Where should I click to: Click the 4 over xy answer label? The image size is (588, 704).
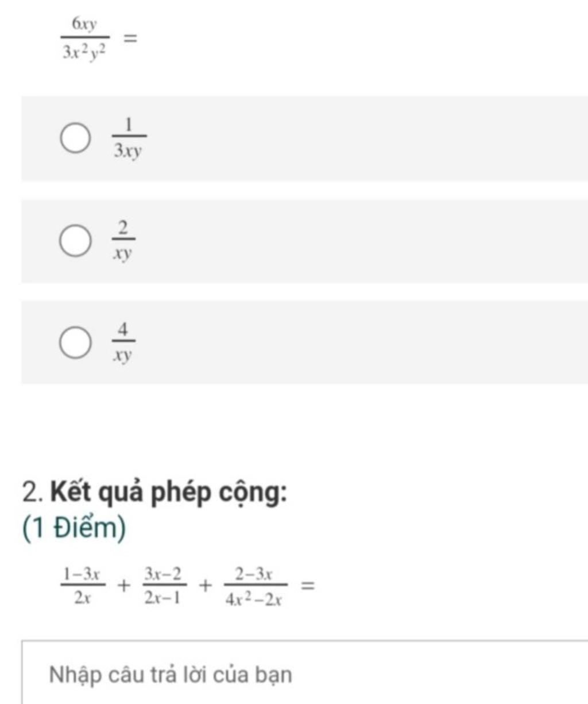click(x=123, y=343)
